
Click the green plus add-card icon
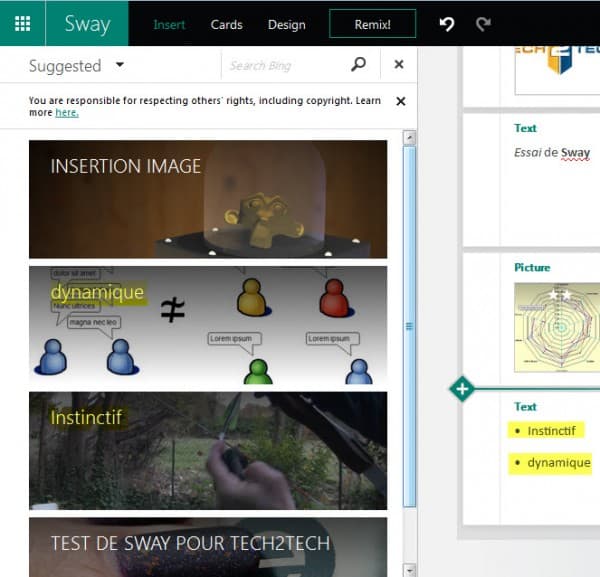461,389
